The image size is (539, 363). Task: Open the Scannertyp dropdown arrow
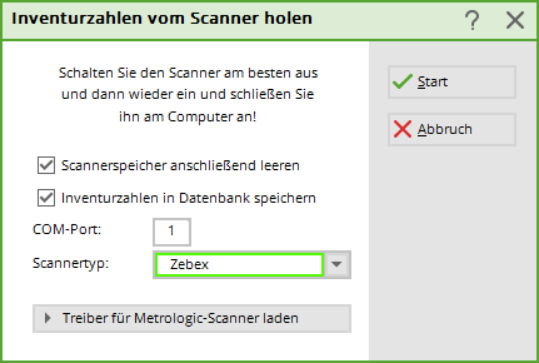pos(337,264)
